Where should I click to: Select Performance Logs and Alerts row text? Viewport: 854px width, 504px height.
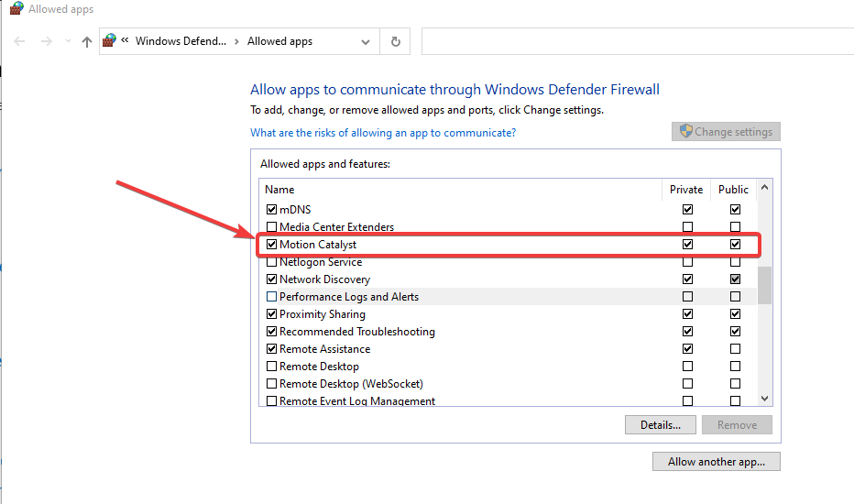coord(349,297)
